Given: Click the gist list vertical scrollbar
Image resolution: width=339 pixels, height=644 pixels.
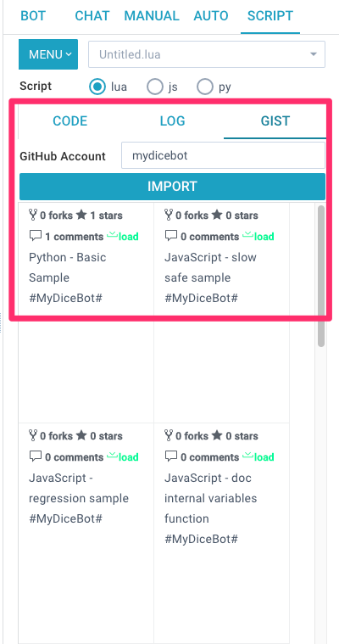Looking at the screenshot, I should (321, 276).
